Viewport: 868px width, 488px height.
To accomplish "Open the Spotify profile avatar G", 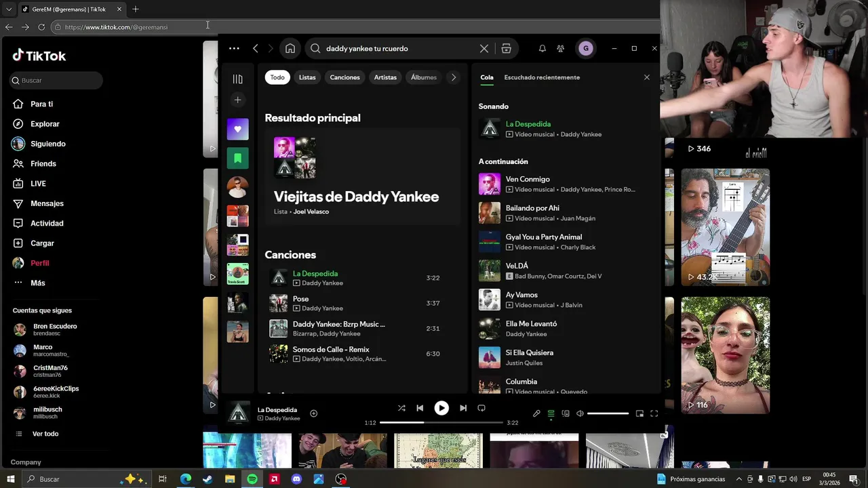I will [586, 48].
